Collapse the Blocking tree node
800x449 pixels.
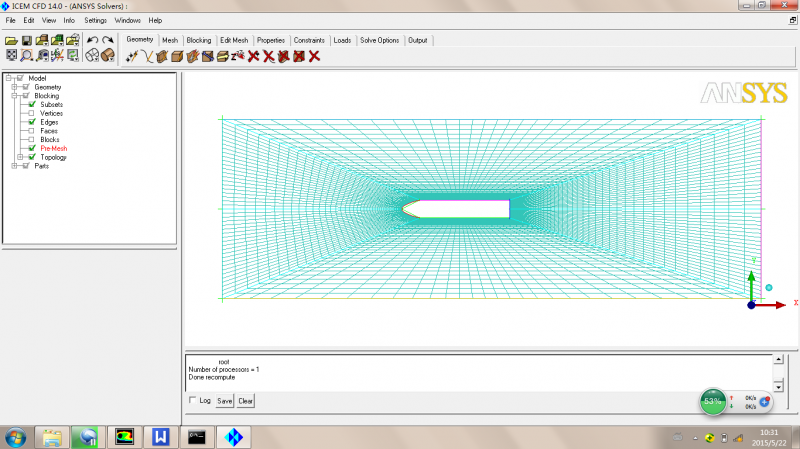click(x=14, y=96)
